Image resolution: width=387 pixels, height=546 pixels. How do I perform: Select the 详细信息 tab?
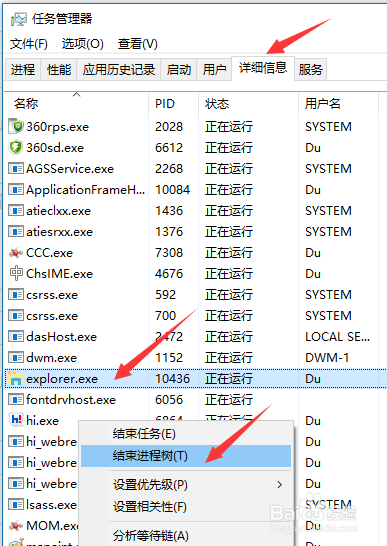(263, 68)
